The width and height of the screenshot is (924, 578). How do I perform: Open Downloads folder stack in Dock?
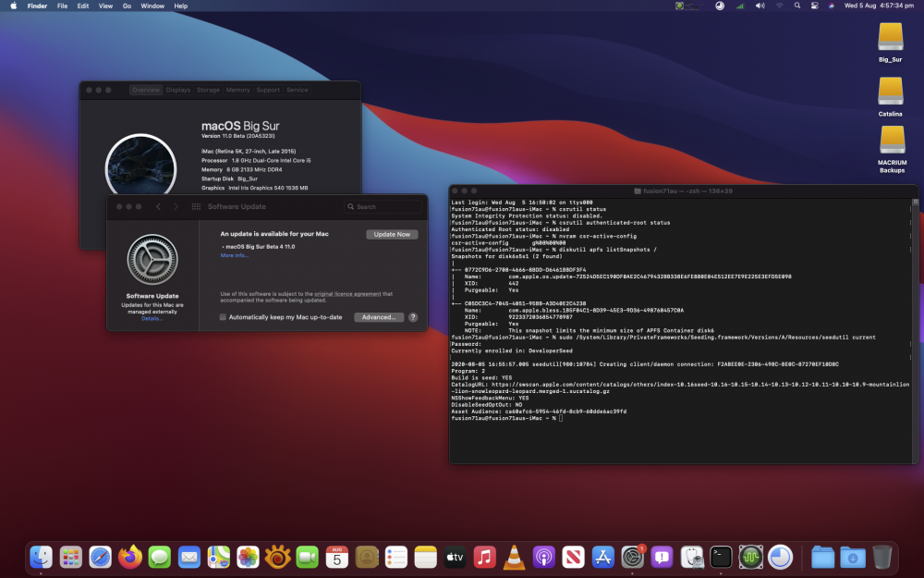853,557
